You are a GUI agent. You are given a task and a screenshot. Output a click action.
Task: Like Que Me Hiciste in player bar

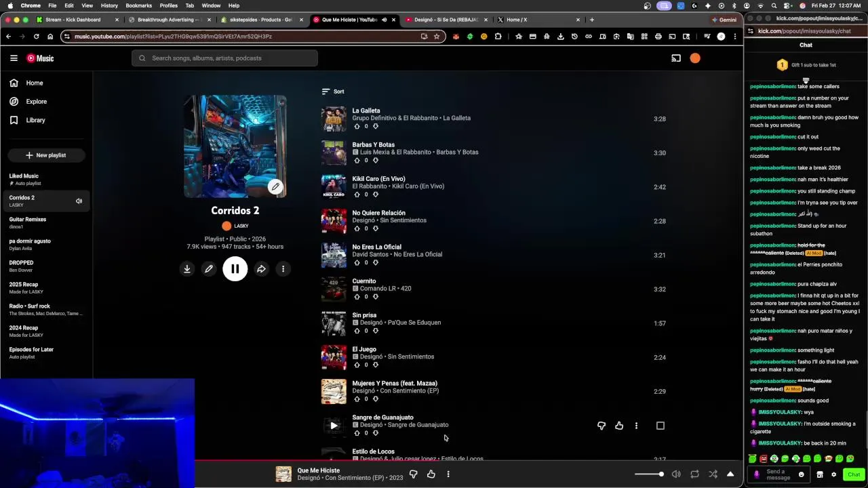pos(431,474)
